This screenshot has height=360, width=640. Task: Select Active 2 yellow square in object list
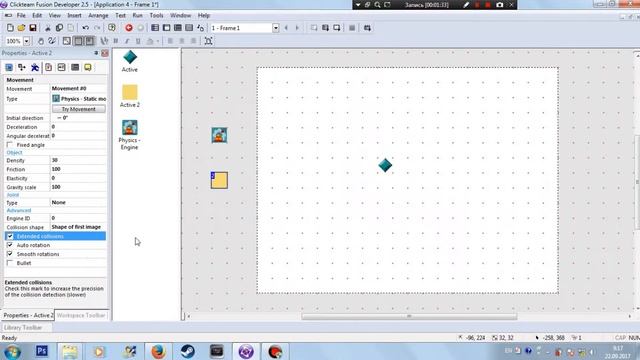(130, 96)
